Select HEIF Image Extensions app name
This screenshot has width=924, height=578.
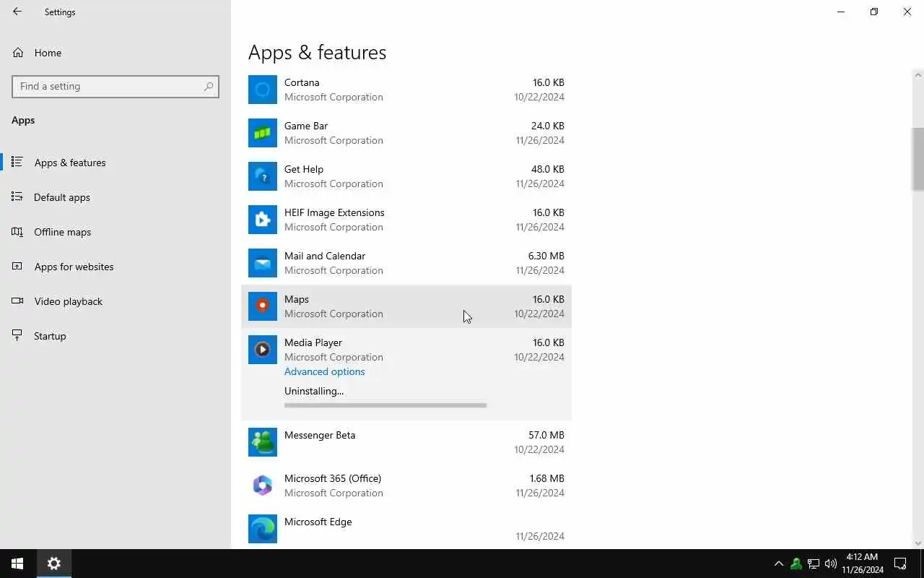[334, 212]
